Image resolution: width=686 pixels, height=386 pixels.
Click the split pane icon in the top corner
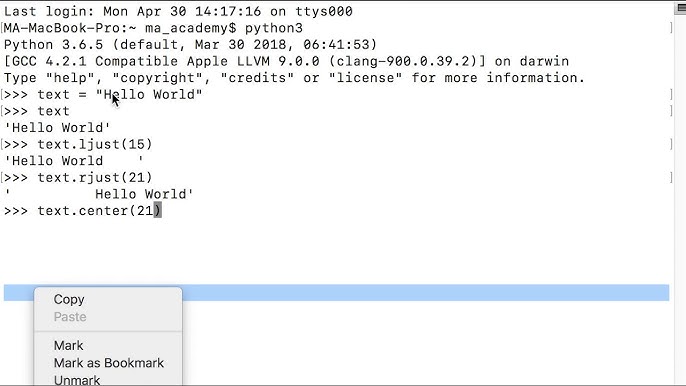681,8
